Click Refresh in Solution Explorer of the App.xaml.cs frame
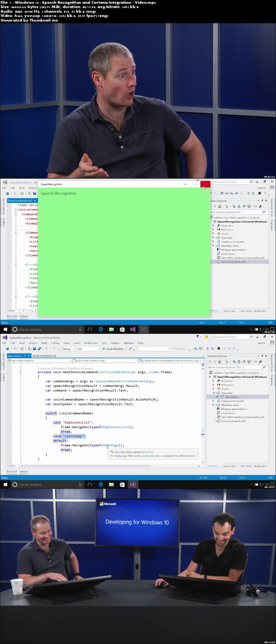This screenshot has width=276, height=644. (239, 362)
